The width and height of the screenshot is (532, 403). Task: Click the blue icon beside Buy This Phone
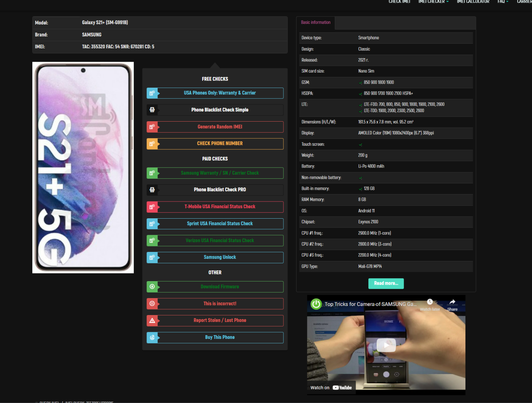pos(152,338)
